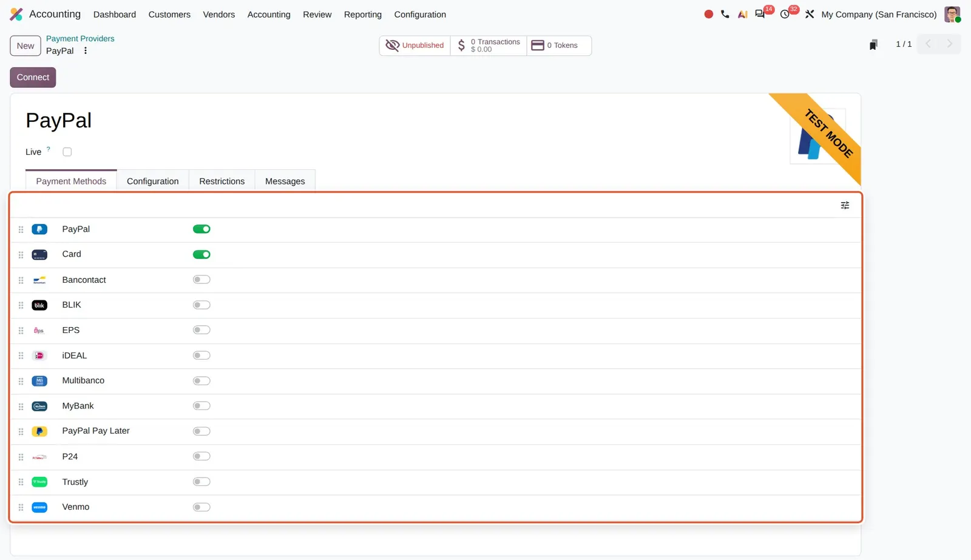Click the Venmo logo icon

pos(39,507)
